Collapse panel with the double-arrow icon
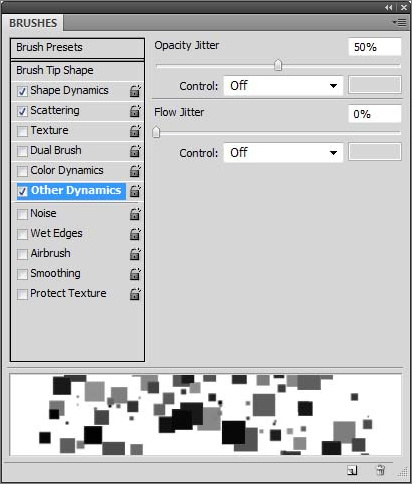Screen dimensions: 412x484 point(388,7)
